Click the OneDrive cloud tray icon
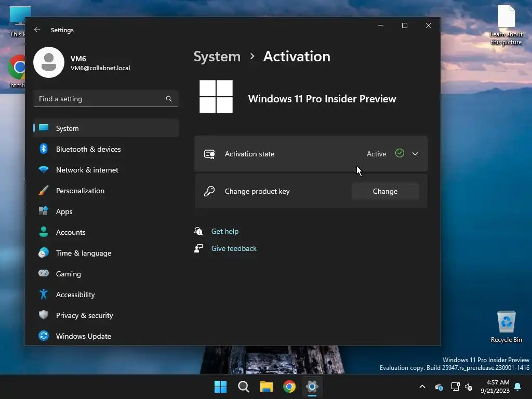532x399 pixels. coord(439,387)
